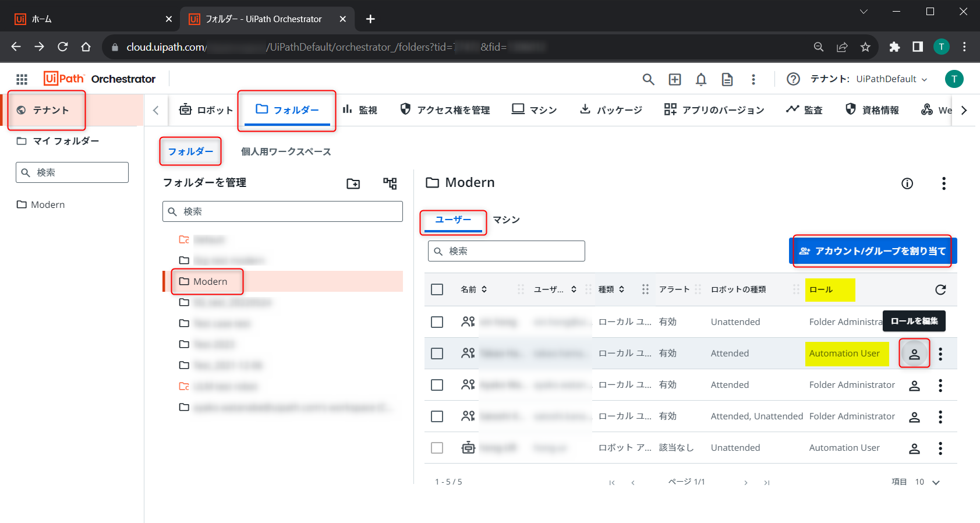Screen dimensions: 980x523
Task: Select the フォルダー tab in tenant navigation
Action: click(287, 110)
